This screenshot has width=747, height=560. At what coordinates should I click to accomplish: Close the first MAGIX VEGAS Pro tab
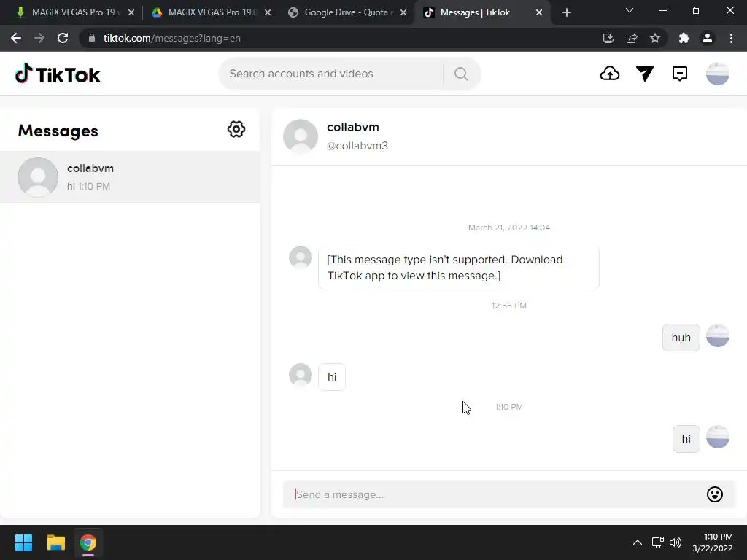point(131,13)
